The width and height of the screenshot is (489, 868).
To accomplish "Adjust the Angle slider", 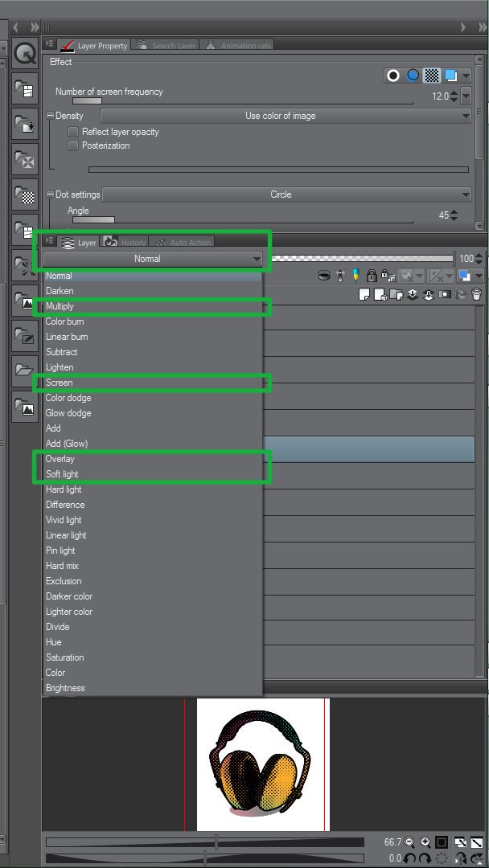I will pos(243,220).
